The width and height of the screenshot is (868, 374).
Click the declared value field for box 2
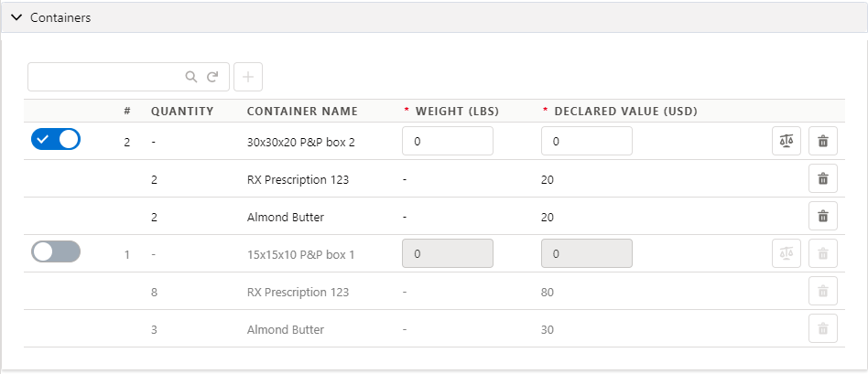click(x=586, y=141)
